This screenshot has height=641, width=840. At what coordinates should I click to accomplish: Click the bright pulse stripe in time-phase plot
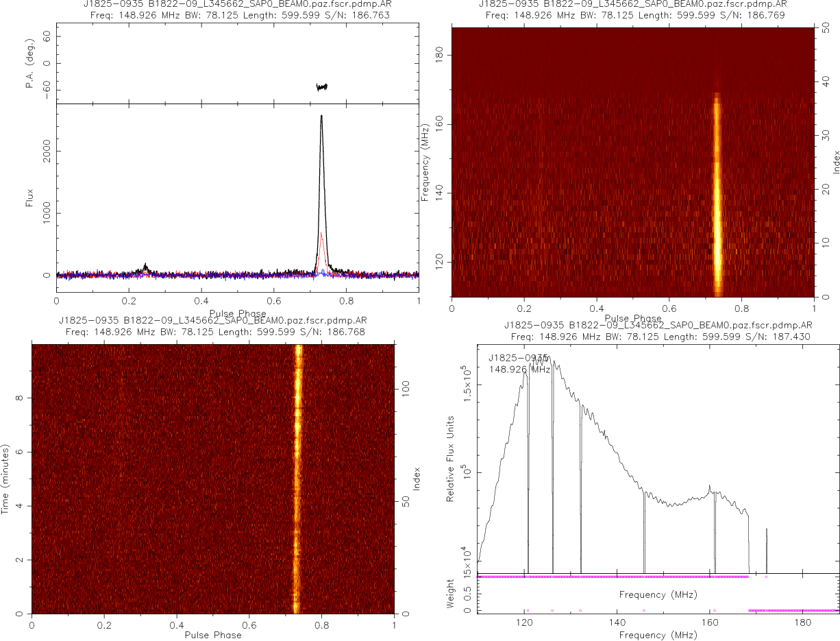(x=297, y=480)
